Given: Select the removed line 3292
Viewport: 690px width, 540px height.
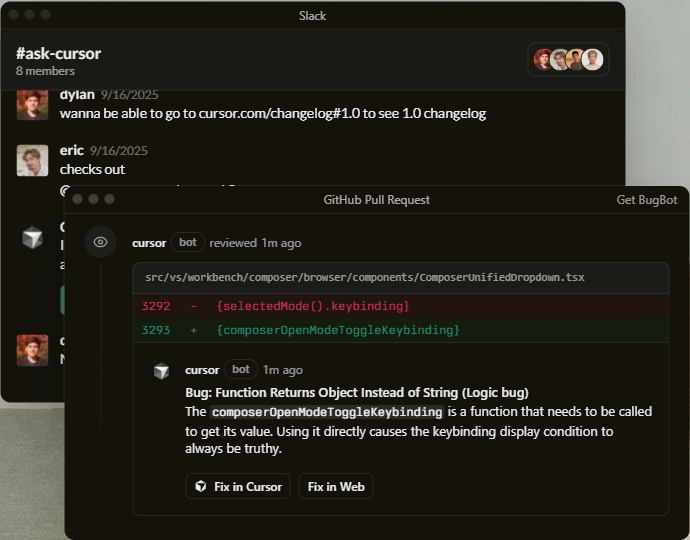Looking at the screenshot, I should point(400,306).
